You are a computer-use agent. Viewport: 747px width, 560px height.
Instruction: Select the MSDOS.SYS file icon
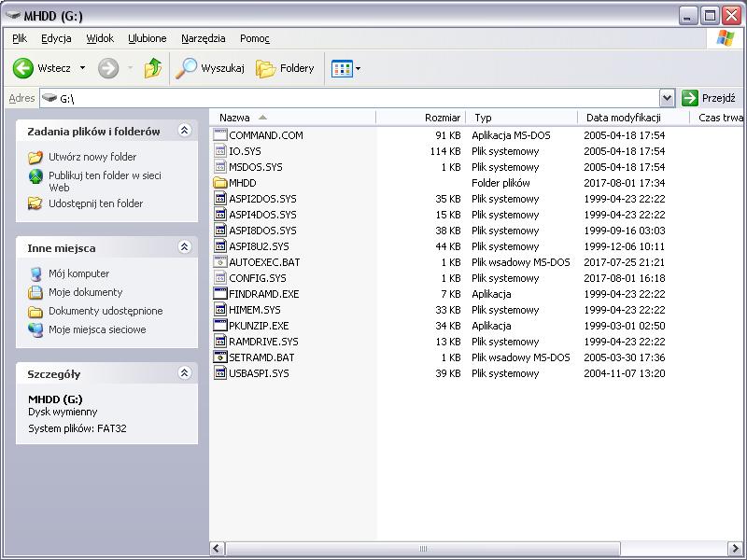point(219,167)
